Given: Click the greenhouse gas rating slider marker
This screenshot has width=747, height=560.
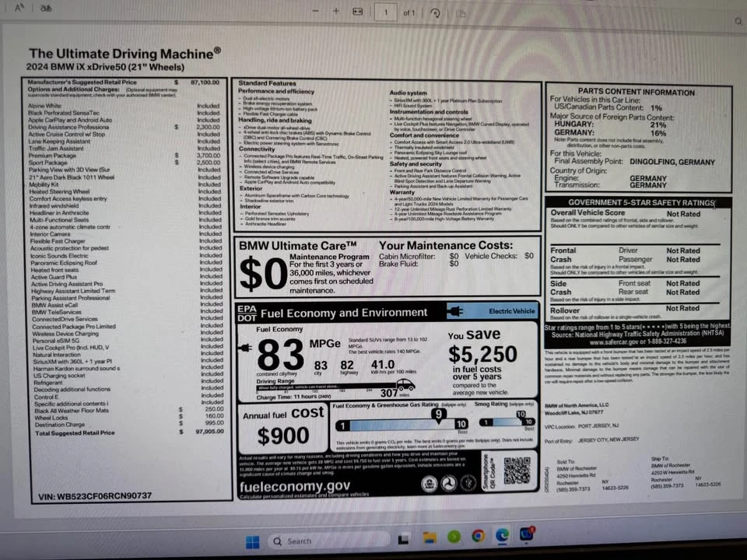Looking at the screenshot, I should [x=438, y=415].
